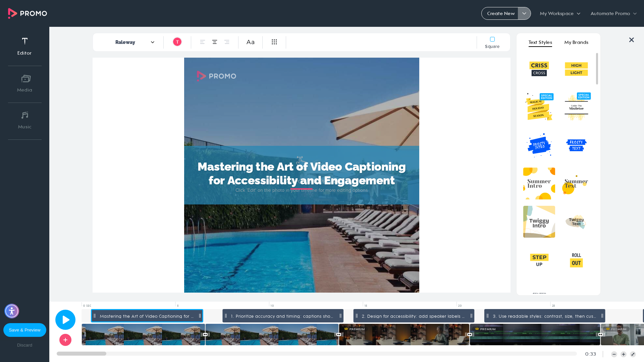644x362 pixels.
Task: Open the Automate Promo menu
Action: point(613,13)
